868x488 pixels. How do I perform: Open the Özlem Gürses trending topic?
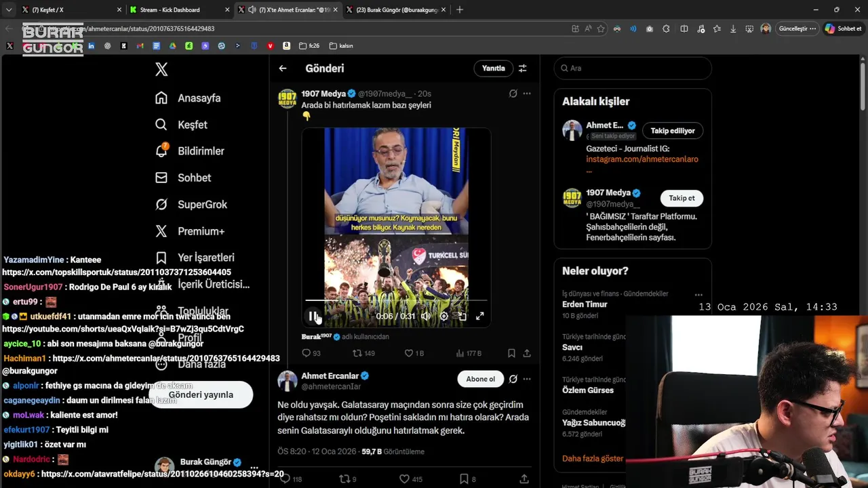[588, 390]
